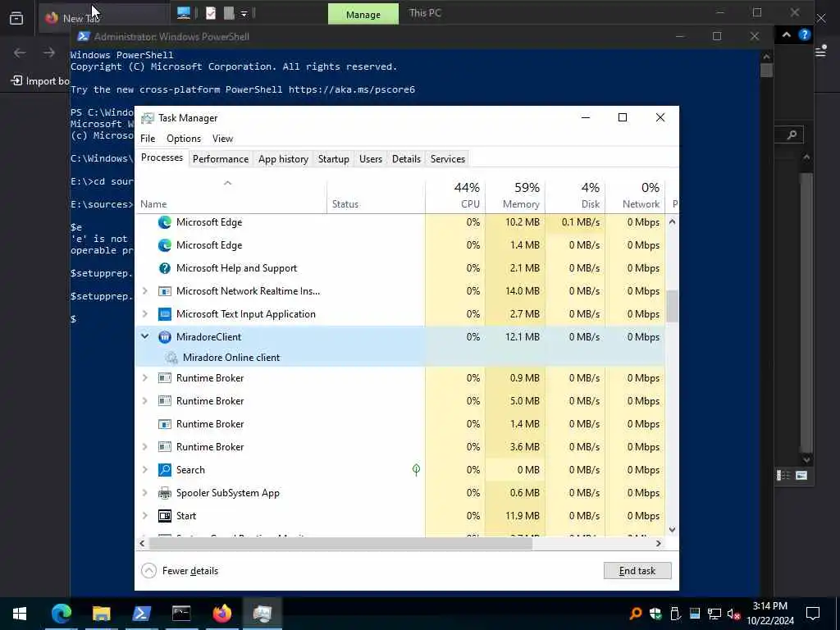Viewport: 840px width, 630px height.
Task: Switch to the Services tab
Action: tap(448, 159)
